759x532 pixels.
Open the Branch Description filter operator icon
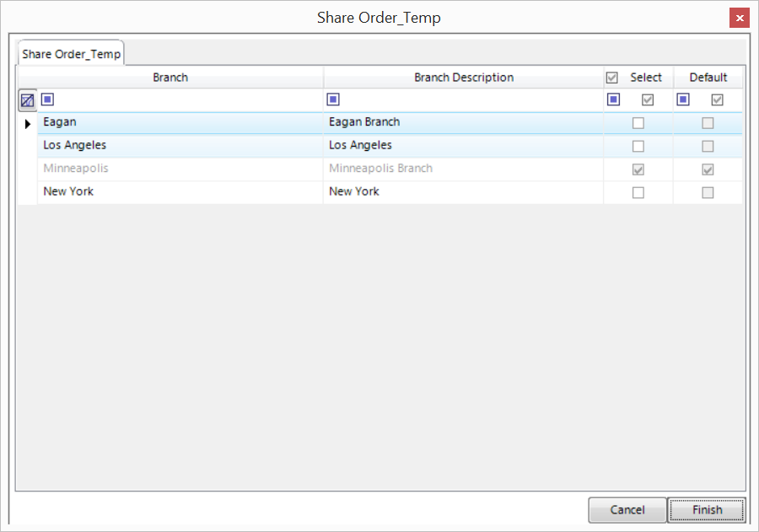pos(333,99)
